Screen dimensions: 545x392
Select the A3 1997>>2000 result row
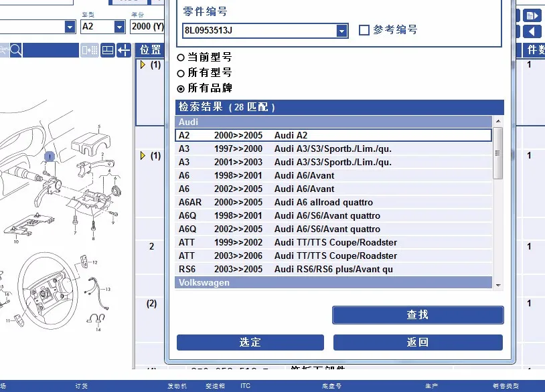pos(333,149)
